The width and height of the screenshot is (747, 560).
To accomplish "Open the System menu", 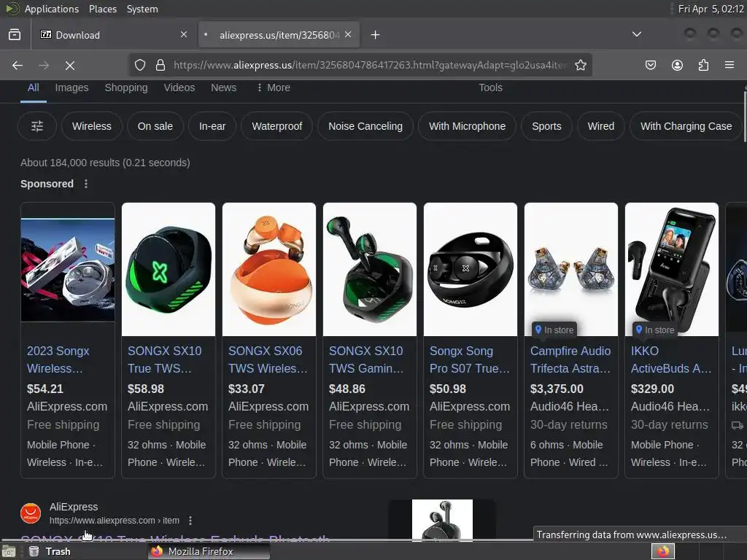I will click(x=142, y=9).
